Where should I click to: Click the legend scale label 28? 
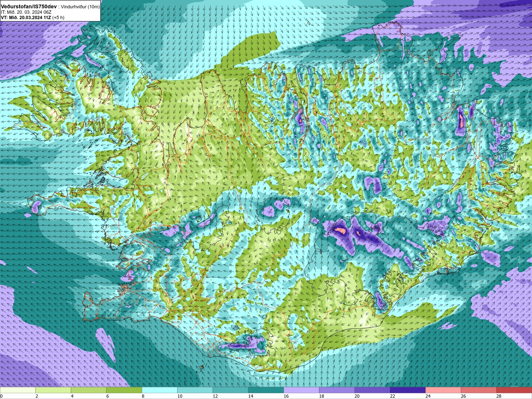point(499,396)
